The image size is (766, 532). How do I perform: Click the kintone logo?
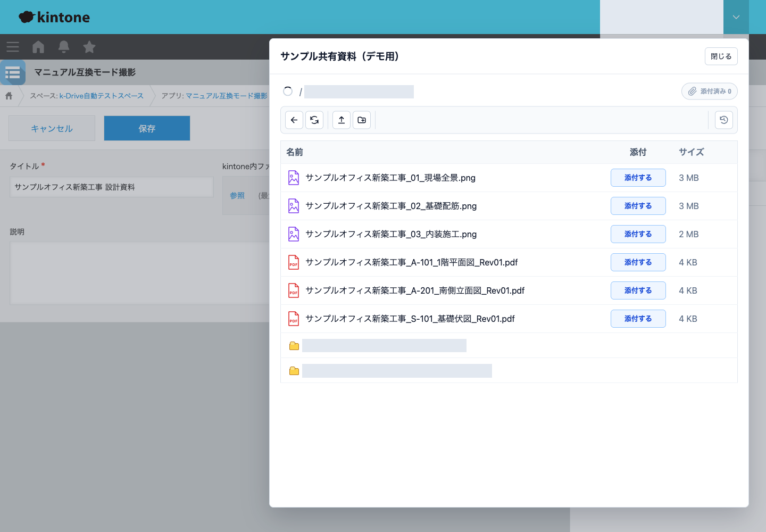coord(54,17)
